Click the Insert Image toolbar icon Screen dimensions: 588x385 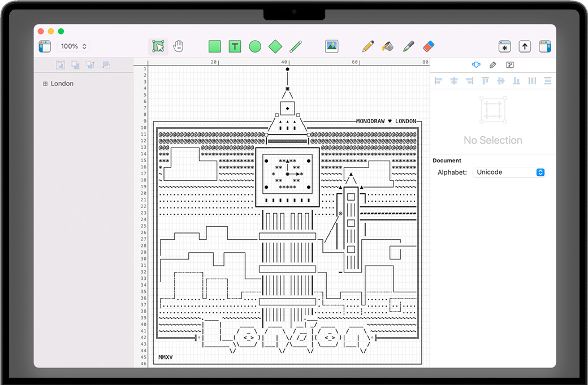tap(332, 46)
